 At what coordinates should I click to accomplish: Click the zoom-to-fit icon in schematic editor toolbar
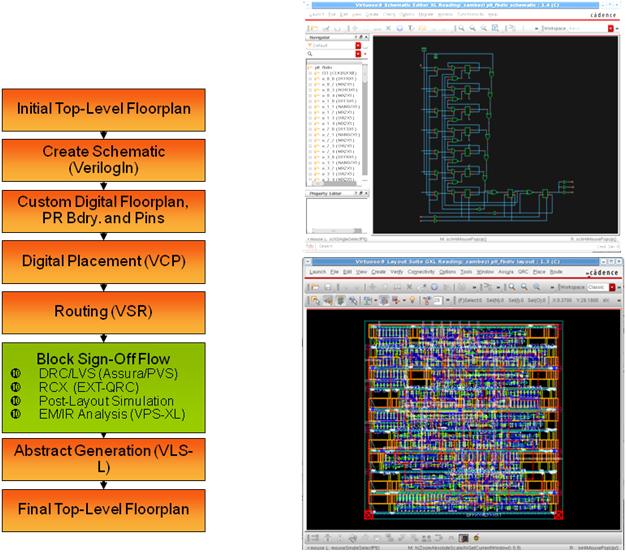tap(495, 28)
